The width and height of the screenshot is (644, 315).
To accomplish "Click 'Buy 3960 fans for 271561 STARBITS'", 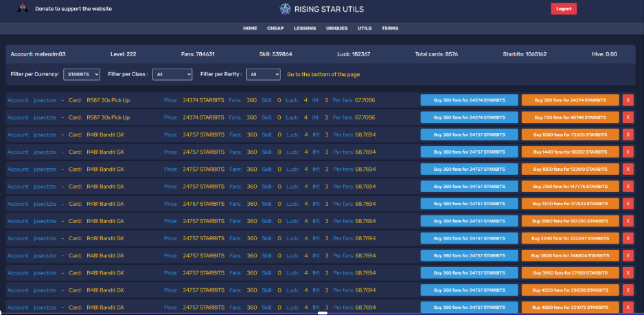I will [x=570, y=272].
